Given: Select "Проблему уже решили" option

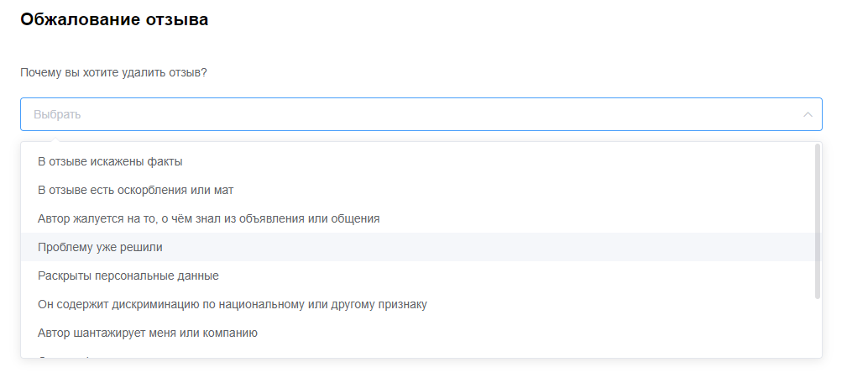Looking at the screenshot, I should (x=100, y=247).
